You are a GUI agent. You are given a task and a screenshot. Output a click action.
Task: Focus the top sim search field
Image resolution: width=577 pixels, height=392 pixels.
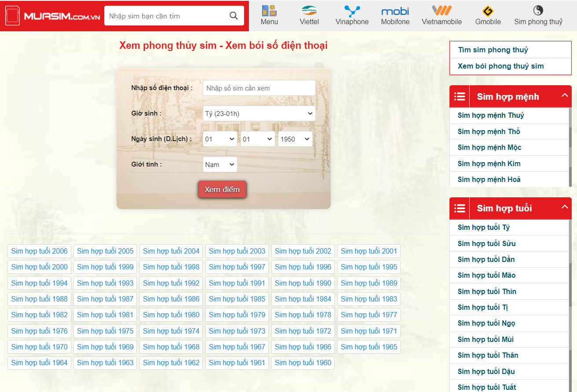coord(166,16)
